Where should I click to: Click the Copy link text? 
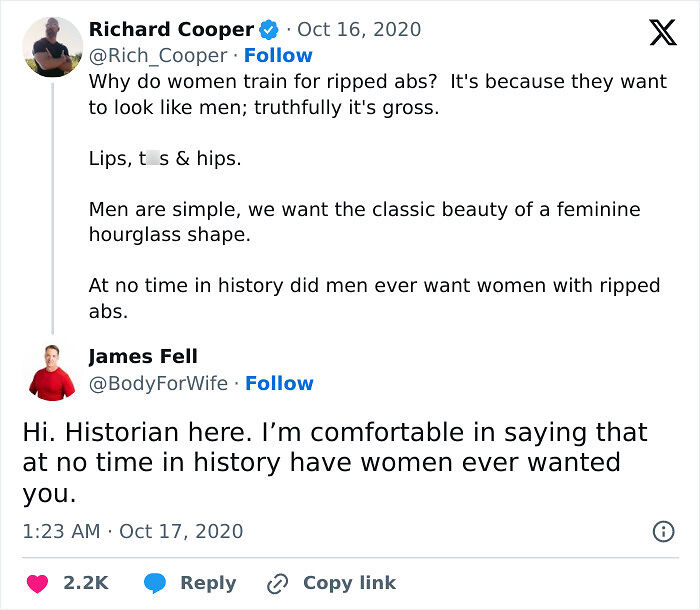(350, 583)
